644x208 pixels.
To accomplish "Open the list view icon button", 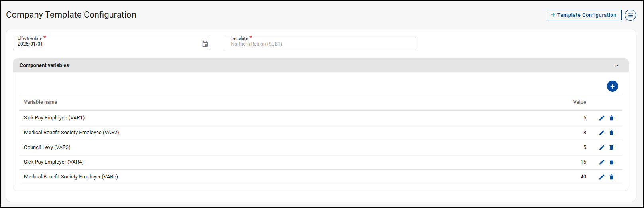I will tap(630, 15).
